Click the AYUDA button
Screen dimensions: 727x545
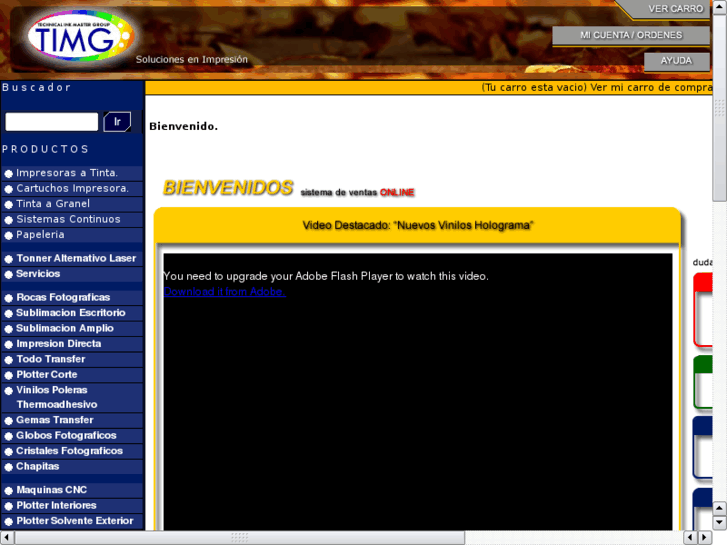[x=676, y=61]
